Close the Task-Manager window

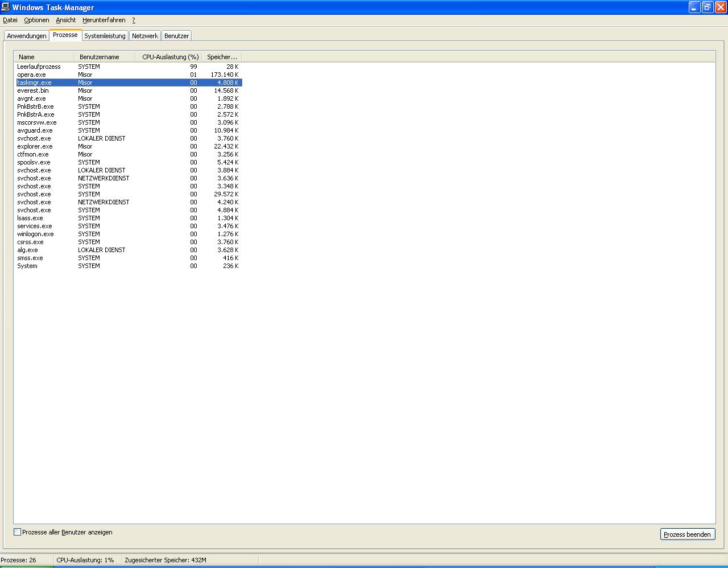pos(721,7)
